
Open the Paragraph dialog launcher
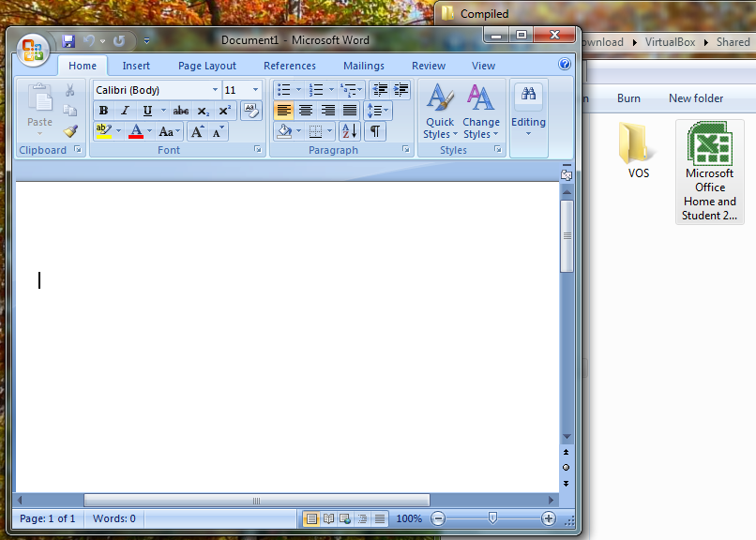406,150
